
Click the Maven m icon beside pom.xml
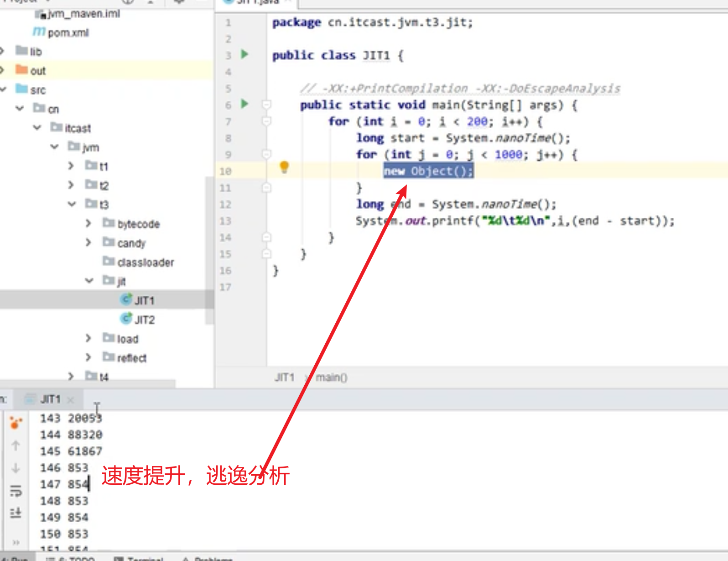(x=39, y=31)
